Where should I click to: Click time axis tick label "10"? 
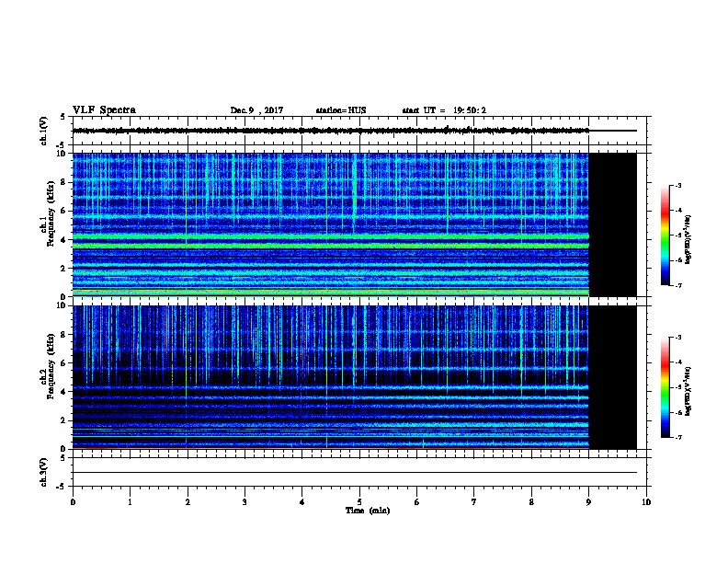[646, 501]
